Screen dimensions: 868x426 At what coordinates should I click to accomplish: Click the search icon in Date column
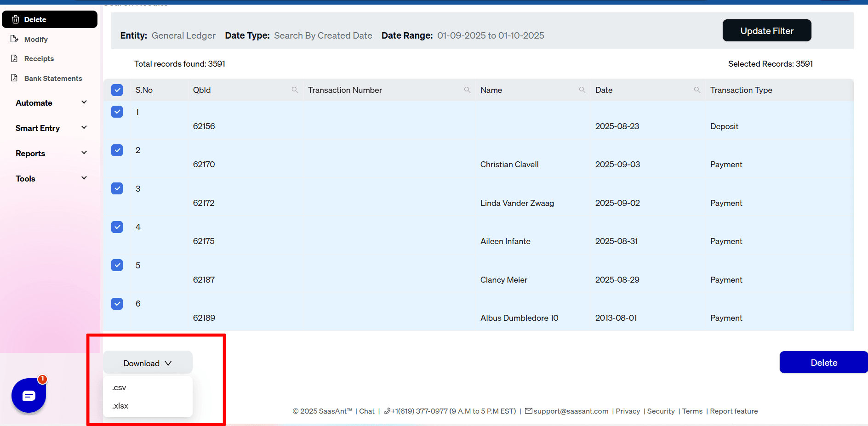[x=697, y=90]
